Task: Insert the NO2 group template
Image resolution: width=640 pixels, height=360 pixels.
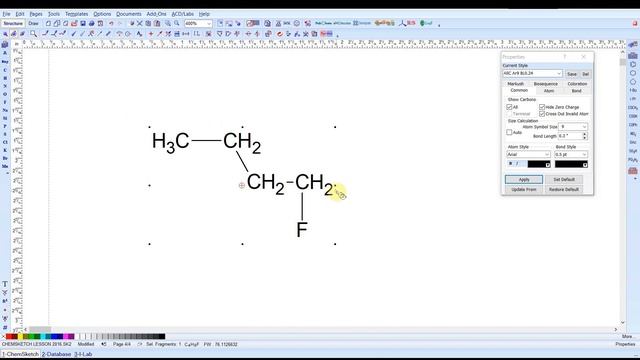Action: 633,133
